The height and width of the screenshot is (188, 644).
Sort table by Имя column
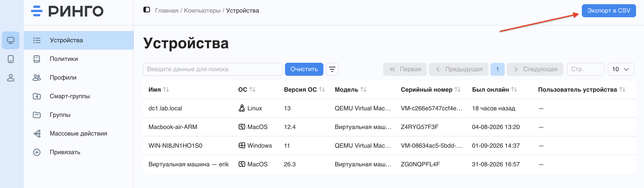166,89
